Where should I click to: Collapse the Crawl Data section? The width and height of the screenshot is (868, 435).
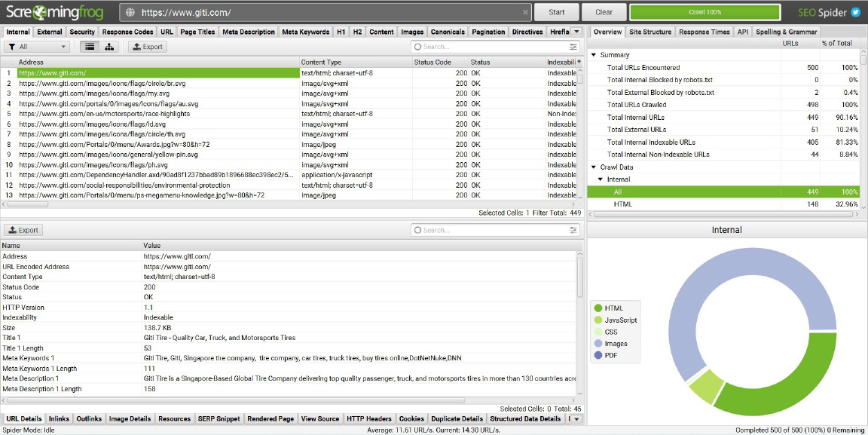[594, 167]
